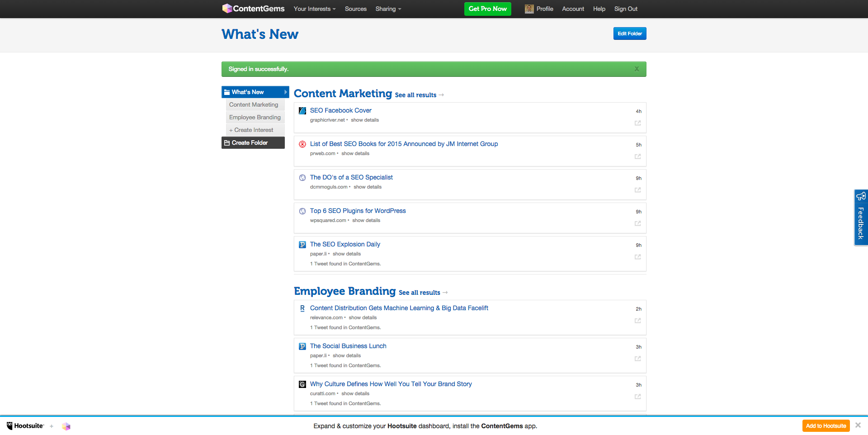The height and width of the screenshot is (435, 868).
Task: Click the What's New folder arrow
Action: pos(286,92)
